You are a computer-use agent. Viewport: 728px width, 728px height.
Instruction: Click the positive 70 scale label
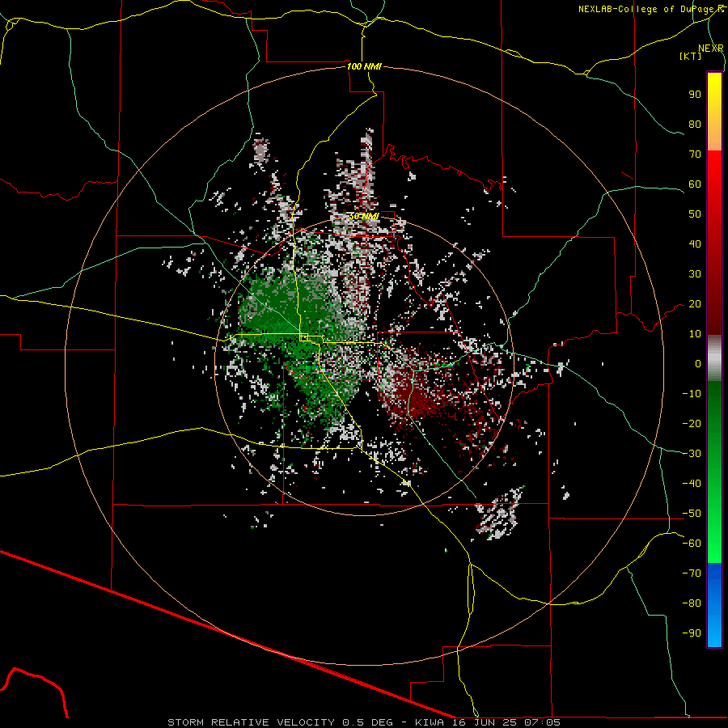coord(695,154)
